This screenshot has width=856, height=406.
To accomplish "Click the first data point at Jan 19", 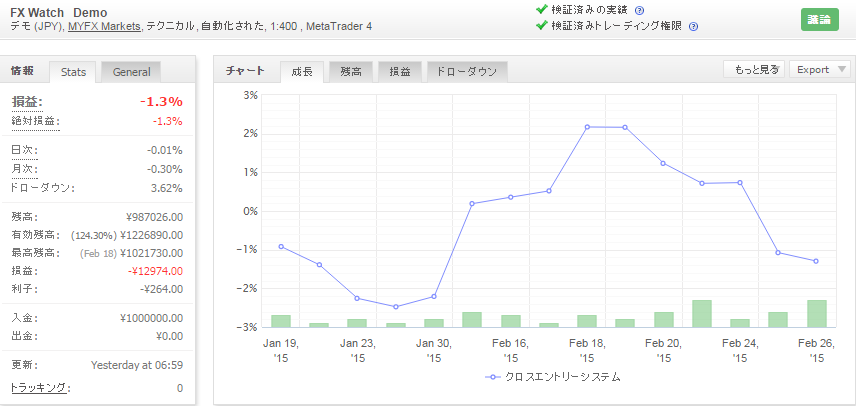I will 281,247.
